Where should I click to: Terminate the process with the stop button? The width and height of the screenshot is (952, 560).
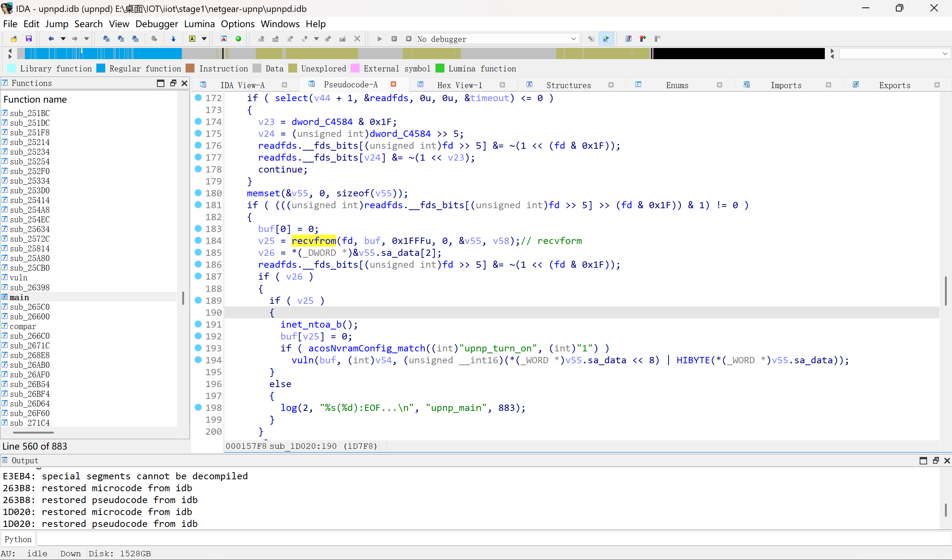coord(408,39)
